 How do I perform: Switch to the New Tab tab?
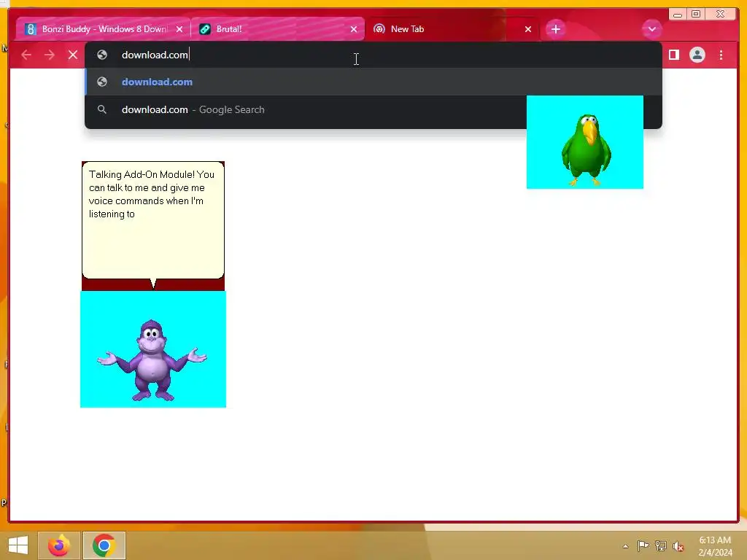452,29
